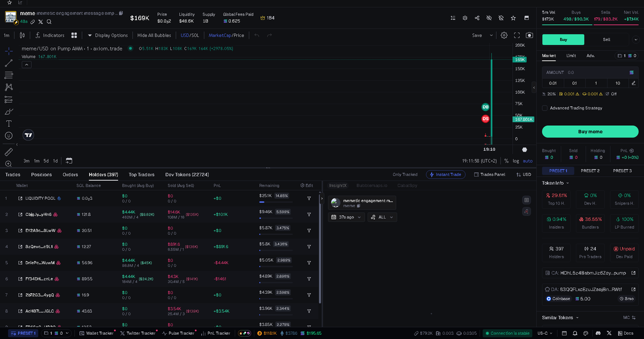Viewport: 644px width, 339px height.
Task: Click the Buy meme button
Action: tap(590, 132)
